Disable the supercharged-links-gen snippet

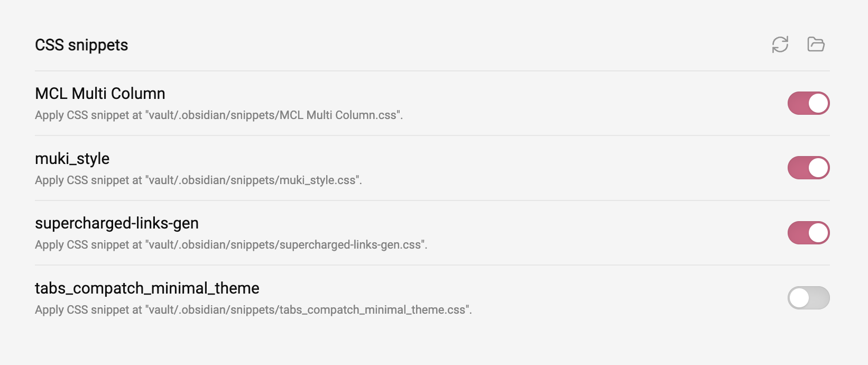coord(808,233)
